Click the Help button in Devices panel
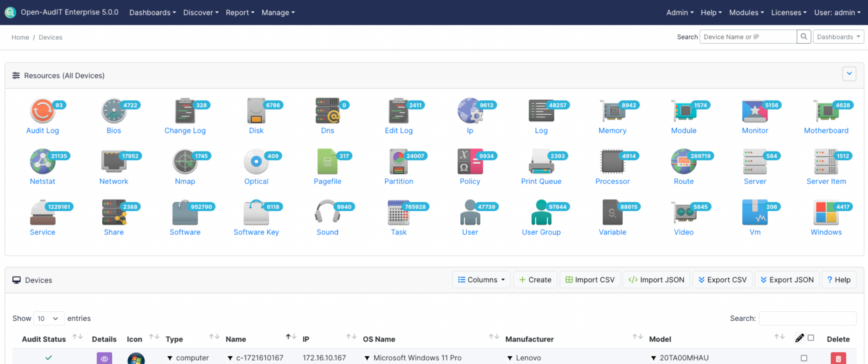The width and height of the screenshot is (868, 364). point(839,280)
